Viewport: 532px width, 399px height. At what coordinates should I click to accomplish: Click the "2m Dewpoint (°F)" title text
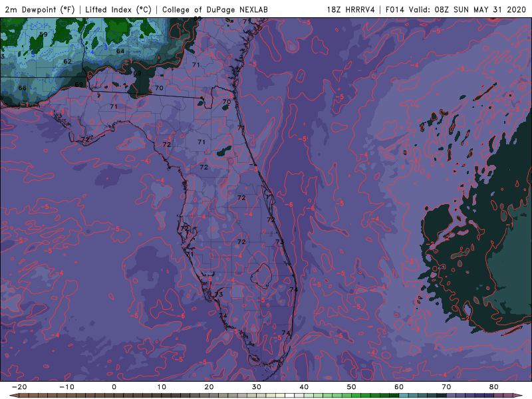pyautogui.click(x=39, y=9)
